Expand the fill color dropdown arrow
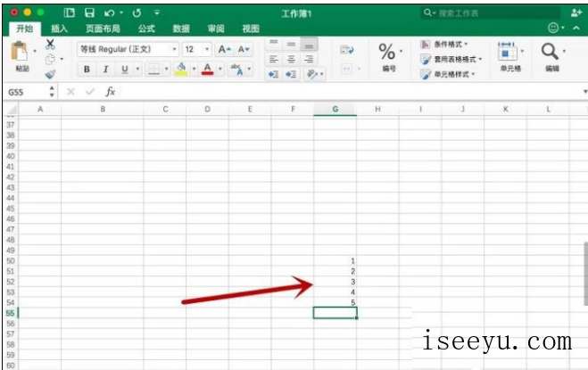Image resolution: width=588 pixels, height=370 pixels. (194, 69)
